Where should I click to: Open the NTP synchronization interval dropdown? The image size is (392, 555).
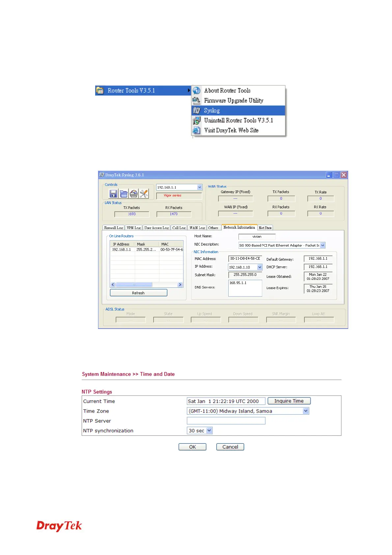(209, 430)
